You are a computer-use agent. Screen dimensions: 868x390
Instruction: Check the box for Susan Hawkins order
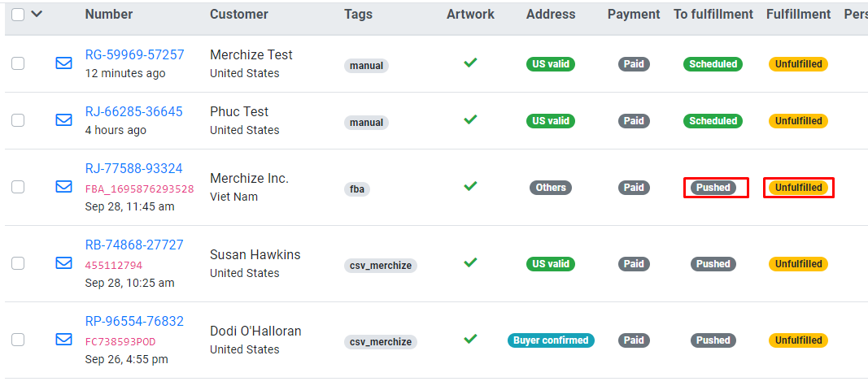(18, 263)
